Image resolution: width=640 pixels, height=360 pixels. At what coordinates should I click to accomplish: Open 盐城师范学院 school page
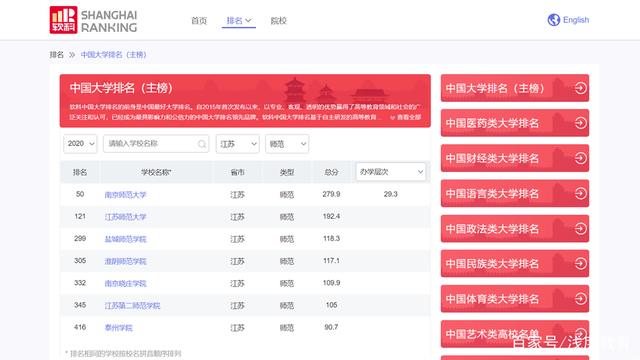(125, 239)
